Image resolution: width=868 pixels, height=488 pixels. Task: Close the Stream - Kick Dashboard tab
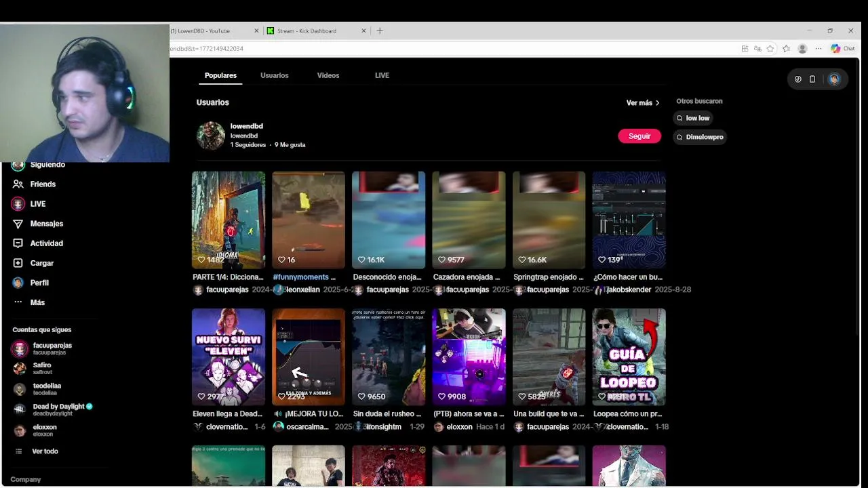tap(363, 30)
